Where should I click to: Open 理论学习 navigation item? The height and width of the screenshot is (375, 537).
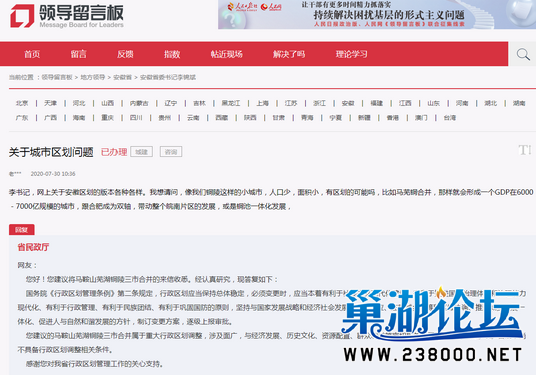[351, 54]
